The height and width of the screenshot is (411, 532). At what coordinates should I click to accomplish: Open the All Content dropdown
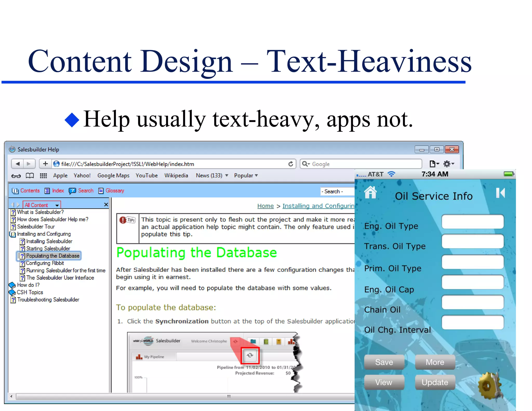point(42,205)
